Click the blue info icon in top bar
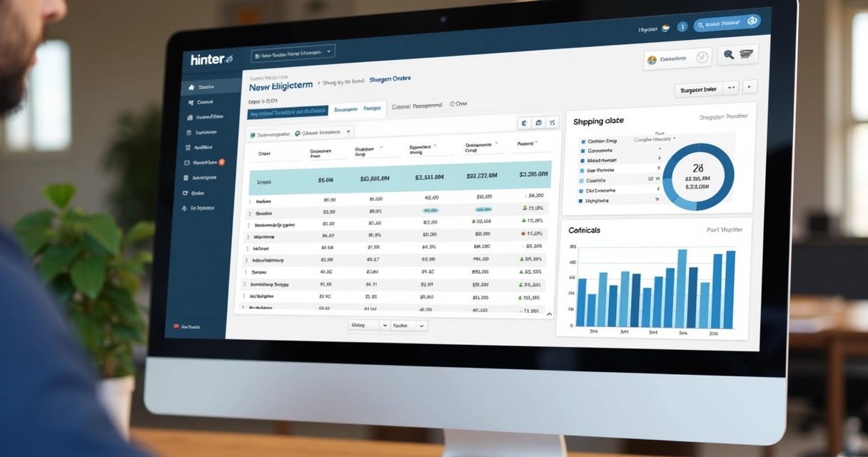Image resolution: width=868 pixels, height=457 pixels. coord(682,26)
